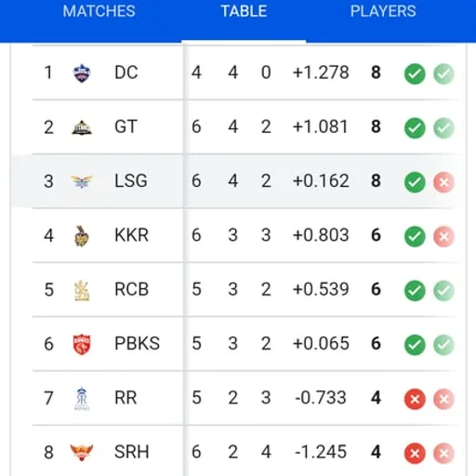The height and width of the screenshot is (476, 476).
Task: Click KKR's solid green win checkmark
Action: pyautogui.click(x=415, y=236)
